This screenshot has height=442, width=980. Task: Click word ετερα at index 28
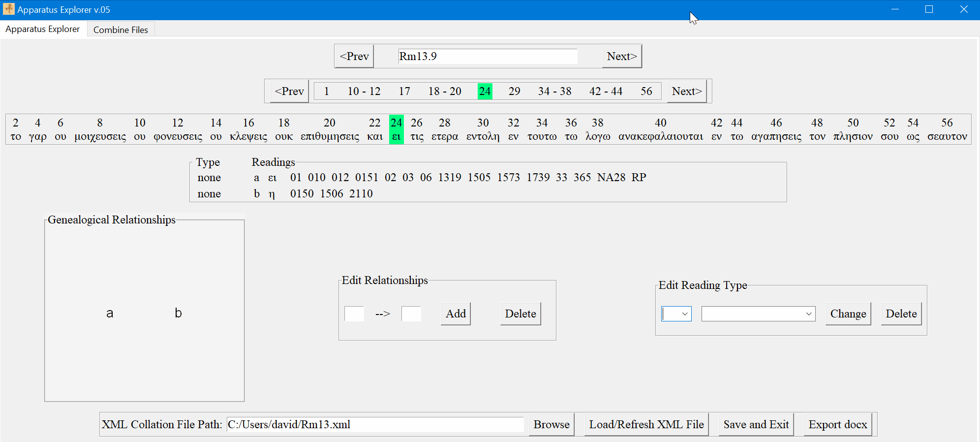(445, 136)
